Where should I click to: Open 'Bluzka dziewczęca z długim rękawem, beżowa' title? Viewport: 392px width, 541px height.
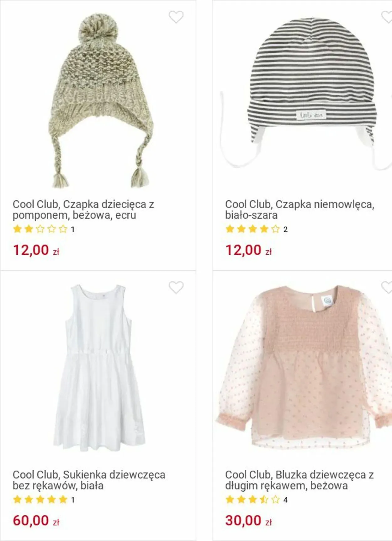click(x=299, y=480)
